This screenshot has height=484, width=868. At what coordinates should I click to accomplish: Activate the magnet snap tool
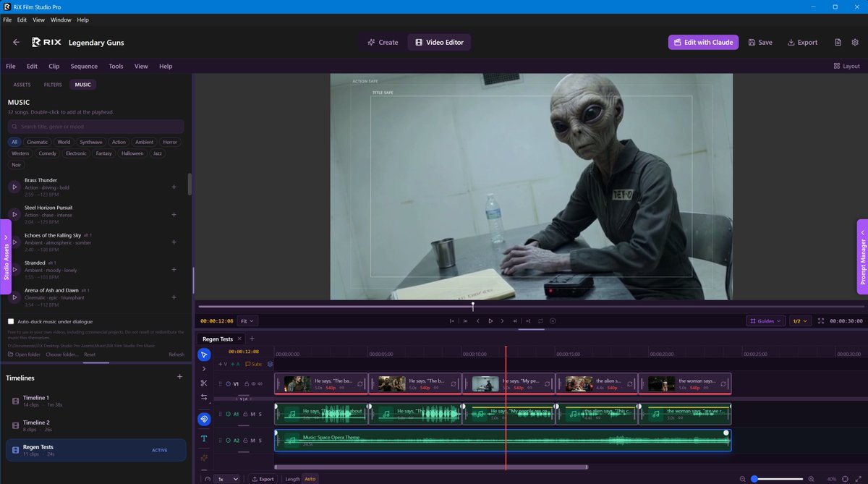(x=204, y=418)
